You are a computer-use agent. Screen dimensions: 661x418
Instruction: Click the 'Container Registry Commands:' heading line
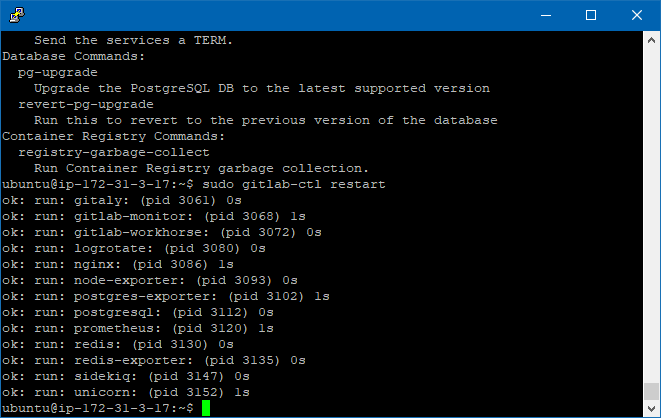point(114,137)
